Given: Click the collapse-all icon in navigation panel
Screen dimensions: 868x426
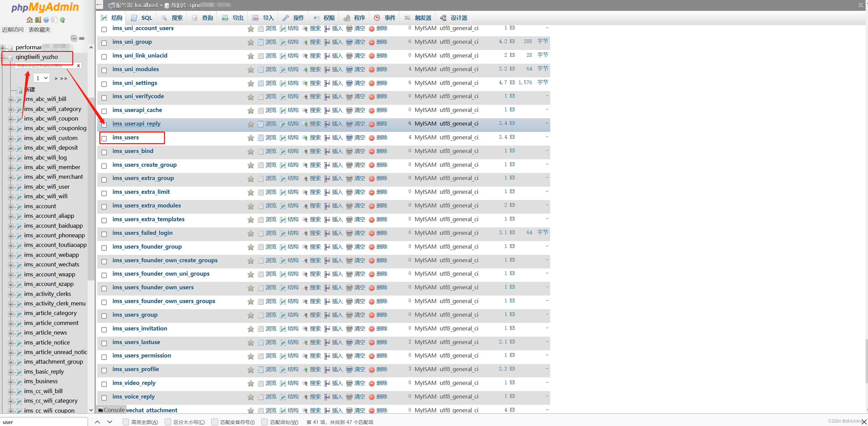Looking at the screenshot, I should pos(74,38).
